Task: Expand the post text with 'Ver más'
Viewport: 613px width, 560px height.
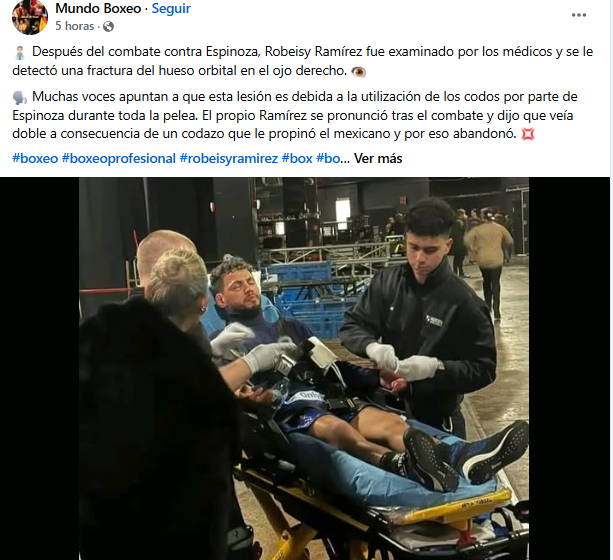Action: click(x=378, y=158)
